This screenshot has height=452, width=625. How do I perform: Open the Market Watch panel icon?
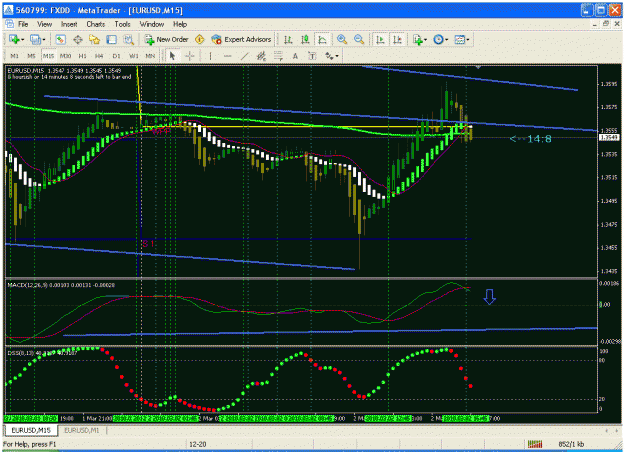61,39
